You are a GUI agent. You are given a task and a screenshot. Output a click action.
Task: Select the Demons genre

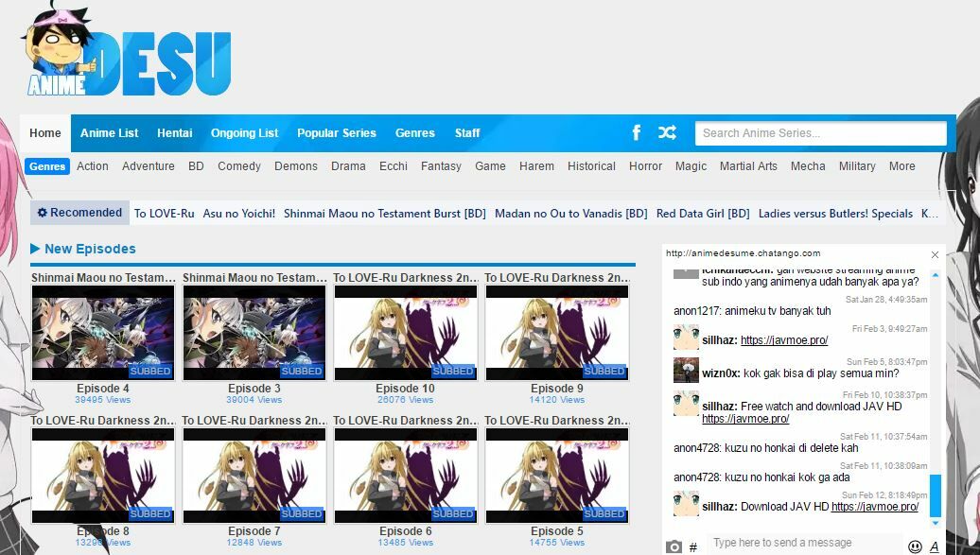pos(296,166)
